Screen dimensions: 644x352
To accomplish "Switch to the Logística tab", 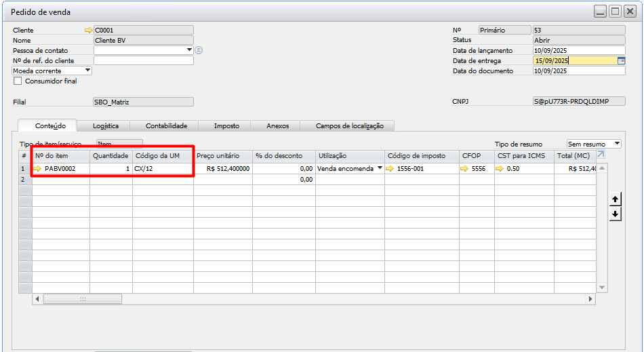I will (106, 126).
